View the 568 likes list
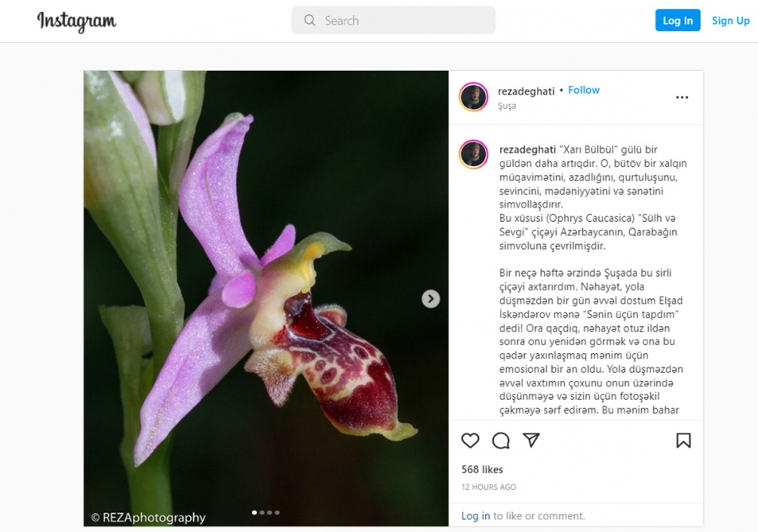This screenshot has width=758, height=532. tap(482, 469)
